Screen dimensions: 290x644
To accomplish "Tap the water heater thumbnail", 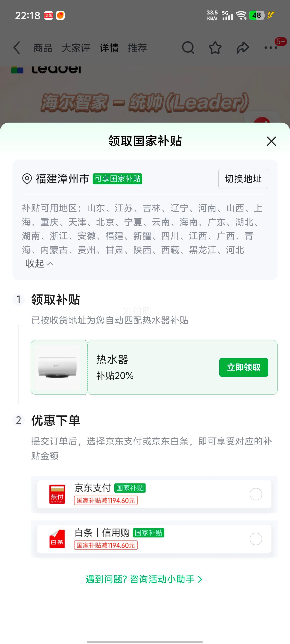I will click(x=58, y=367).
